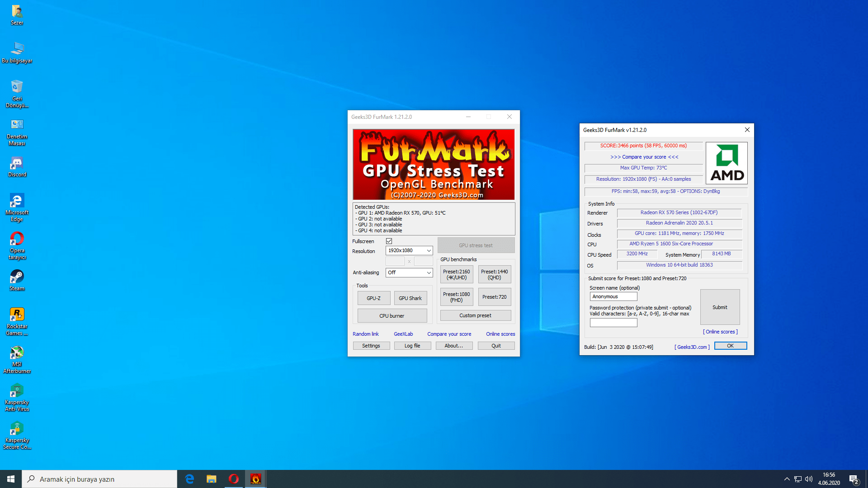This screenshot has height=488, width=868.
Task: Click OK to dismiss the score dialog
Action: pyautogui.click(x=730, y=346)
